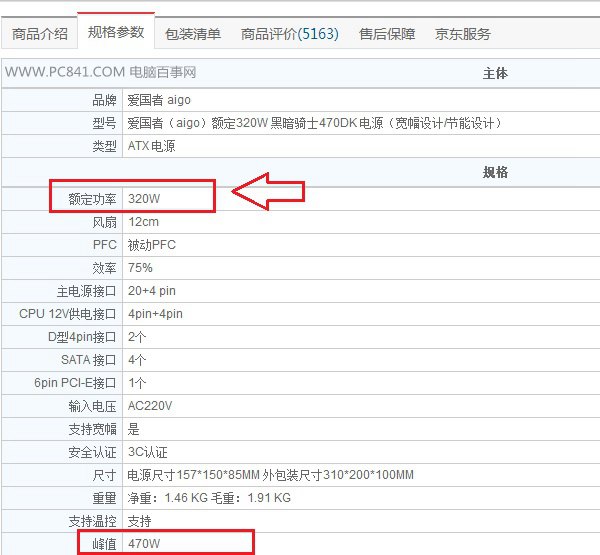Click the 支持温控 label
Viewport: 600px width, 555px height.
click(x=92, y=521)
